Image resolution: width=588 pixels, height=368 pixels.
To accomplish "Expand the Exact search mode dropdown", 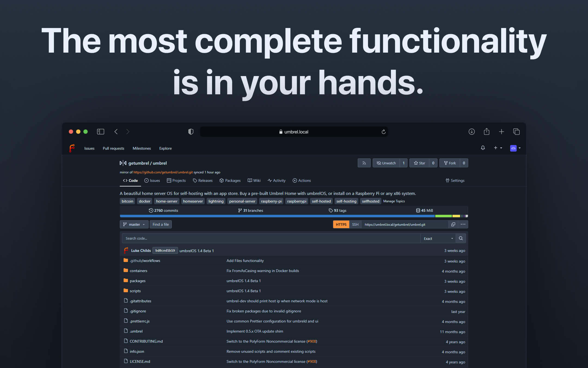I will pos(438,239).
